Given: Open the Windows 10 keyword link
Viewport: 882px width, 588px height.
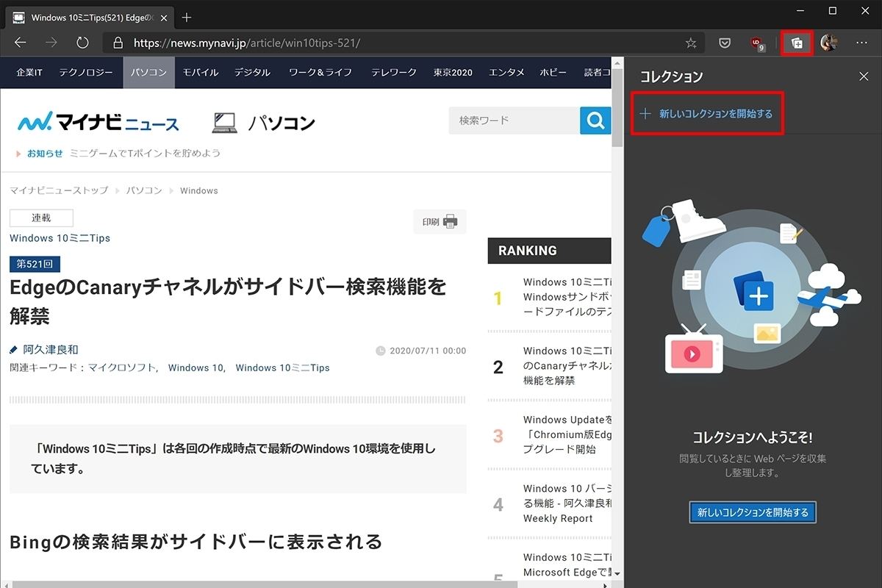Looking at the screenshot, I should point(196,367).
